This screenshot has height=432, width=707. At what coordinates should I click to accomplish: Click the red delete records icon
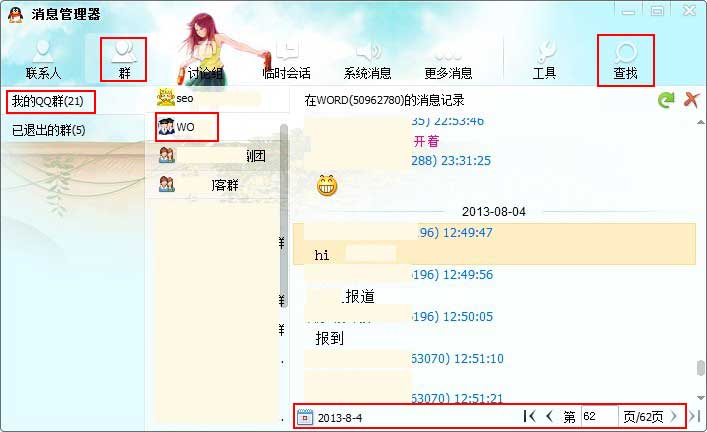click(x=691, y=100)
